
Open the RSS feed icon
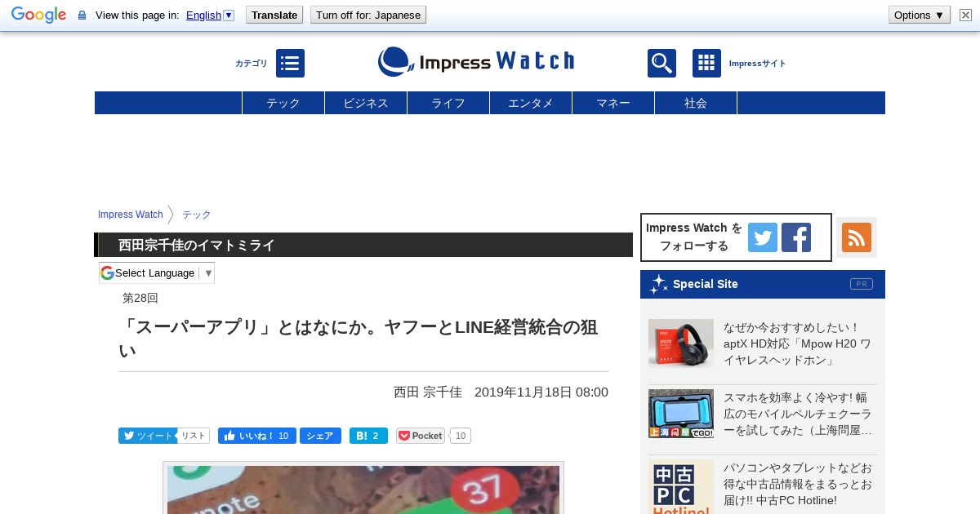click(x=857, y=237)
